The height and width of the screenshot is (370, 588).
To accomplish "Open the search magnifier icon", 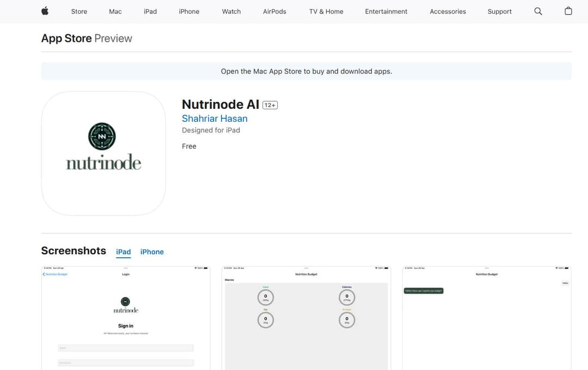I will [x=538, y=11].
